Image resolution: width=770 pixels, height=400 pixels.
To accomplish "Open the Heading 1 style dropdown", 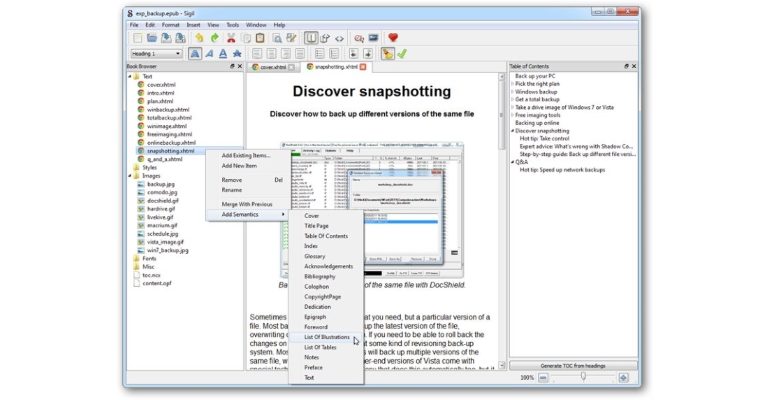I will (x=156, y=53).
